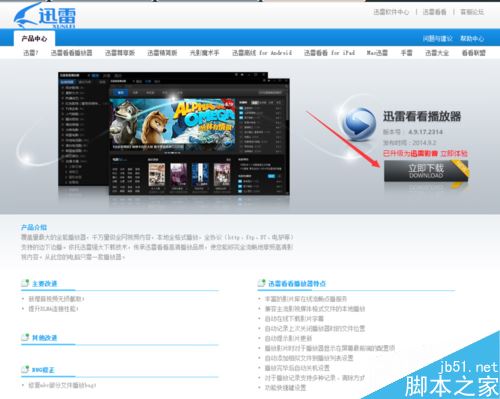Open the 问题与建议 link
Viewport: 500px width, 399px height.
click(x=437, y=39)
